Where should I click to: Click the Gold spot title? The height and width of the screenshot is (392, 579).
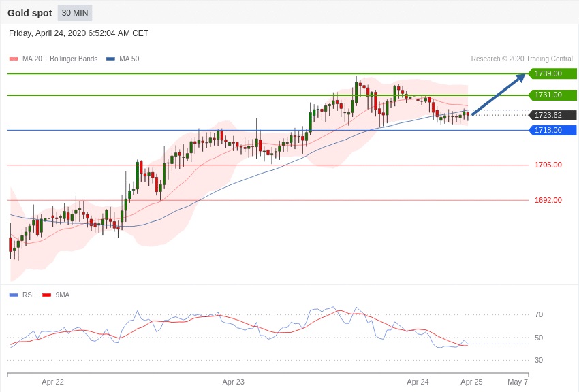point(30,13)
